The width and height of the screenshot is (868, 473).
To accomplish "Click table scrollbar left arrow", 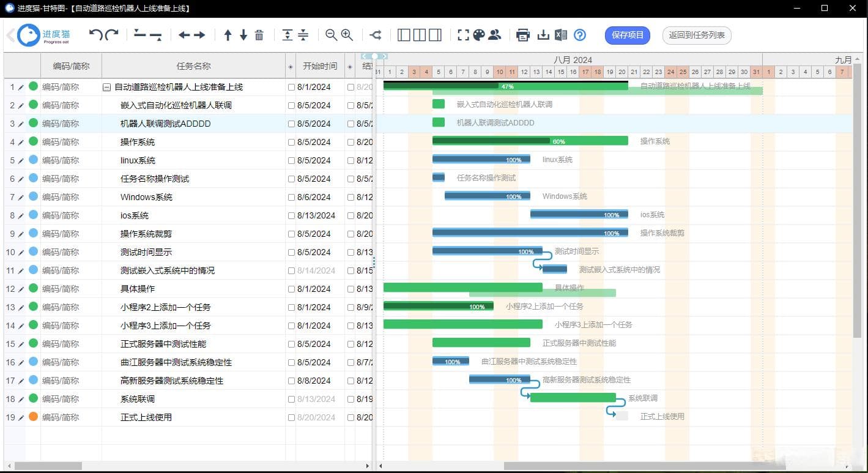I will click(x=8, y=466).
